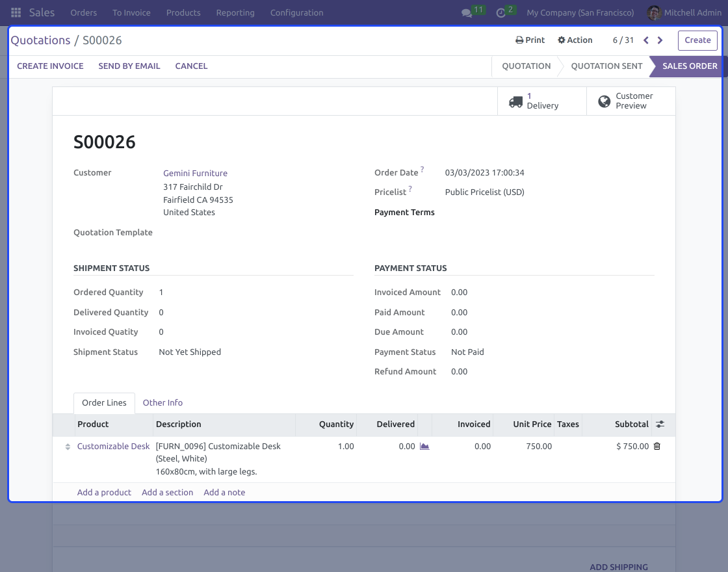Screen dimensions: 728x572
Task: Click the 317 Fairchild Dr address line
Action: (x=192, y=187)
